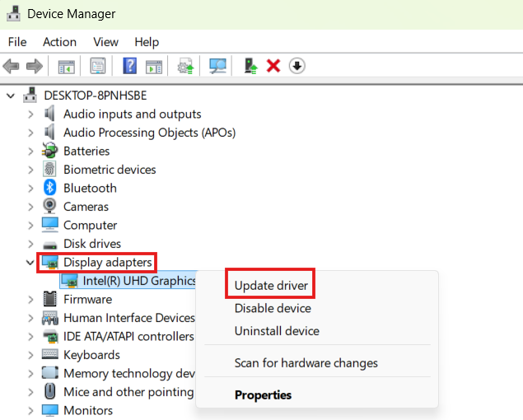Click the Enable device toolbar icon

(250, 66)
